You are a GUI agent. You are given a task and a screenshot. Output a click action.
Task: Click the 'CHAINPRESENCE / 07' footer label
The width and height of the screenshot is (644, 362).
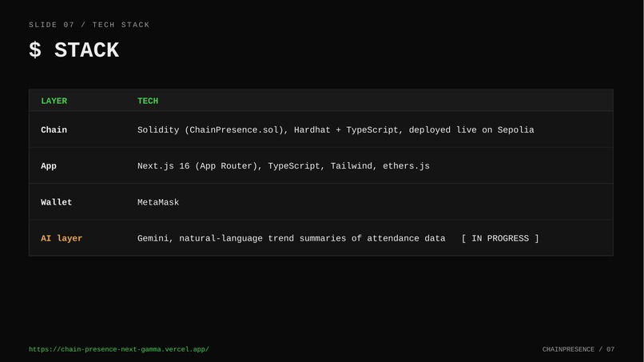pos(578,349)
